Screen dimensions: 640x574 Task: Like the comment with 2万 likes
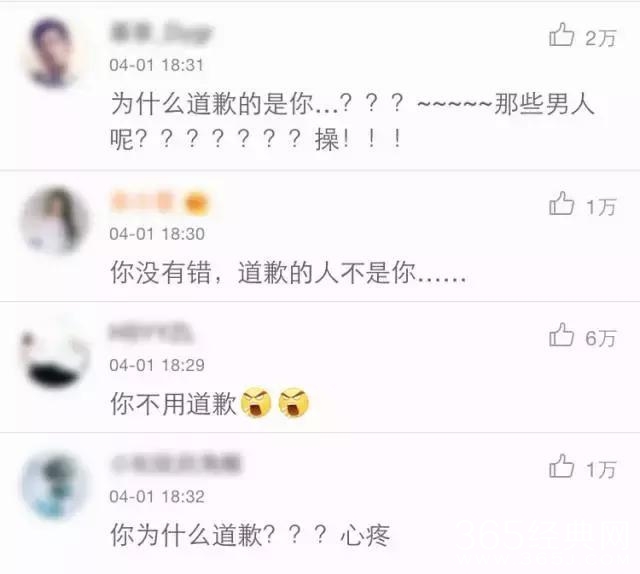pyautogui.click(x=562, y=34)
